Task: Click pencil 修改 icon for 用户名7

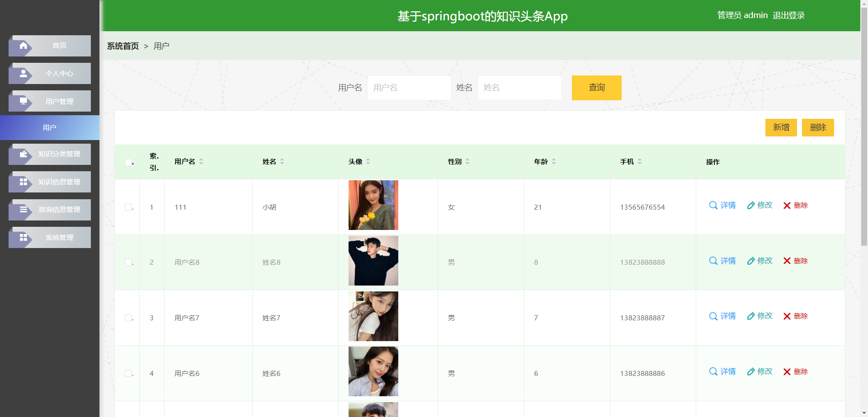Action: tap(751, 316)
